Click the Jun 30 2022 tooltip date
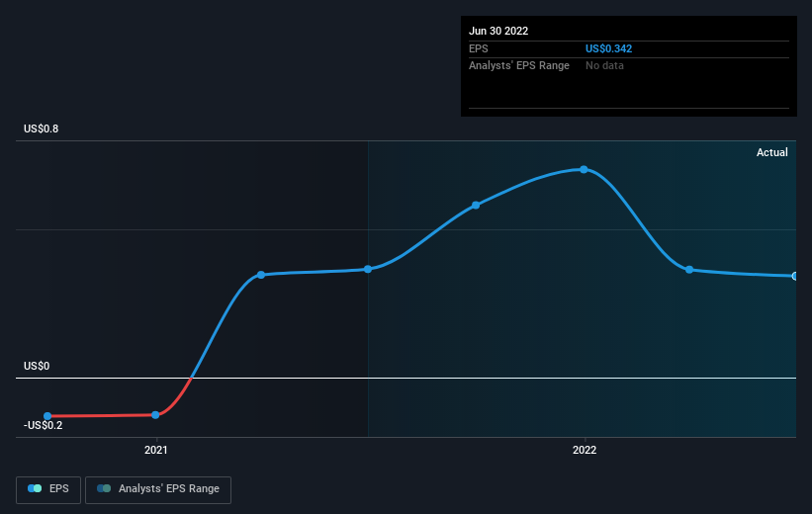Viewport: 812px width, 514px height. (x=498, y=31)
